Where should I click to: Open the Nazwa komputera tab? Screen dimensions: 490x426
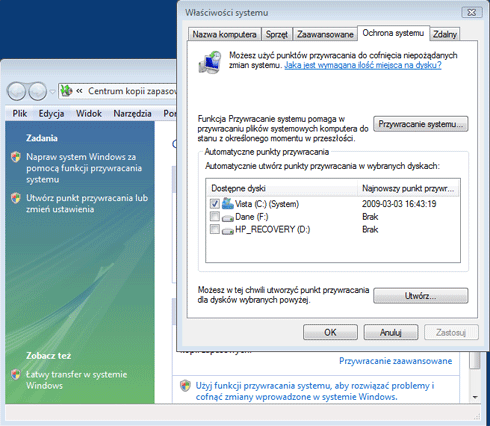click(224, 34)
